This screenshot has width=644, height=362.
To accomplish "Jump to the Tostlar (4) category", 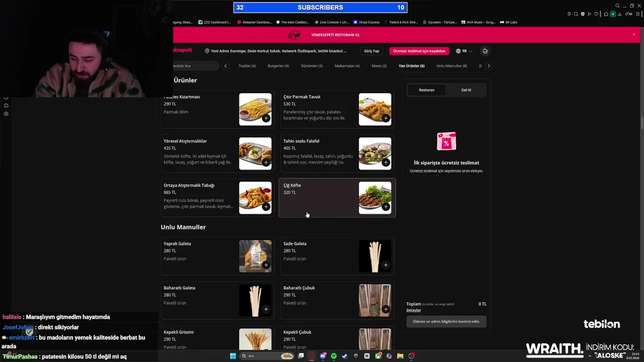I will 247,66.
